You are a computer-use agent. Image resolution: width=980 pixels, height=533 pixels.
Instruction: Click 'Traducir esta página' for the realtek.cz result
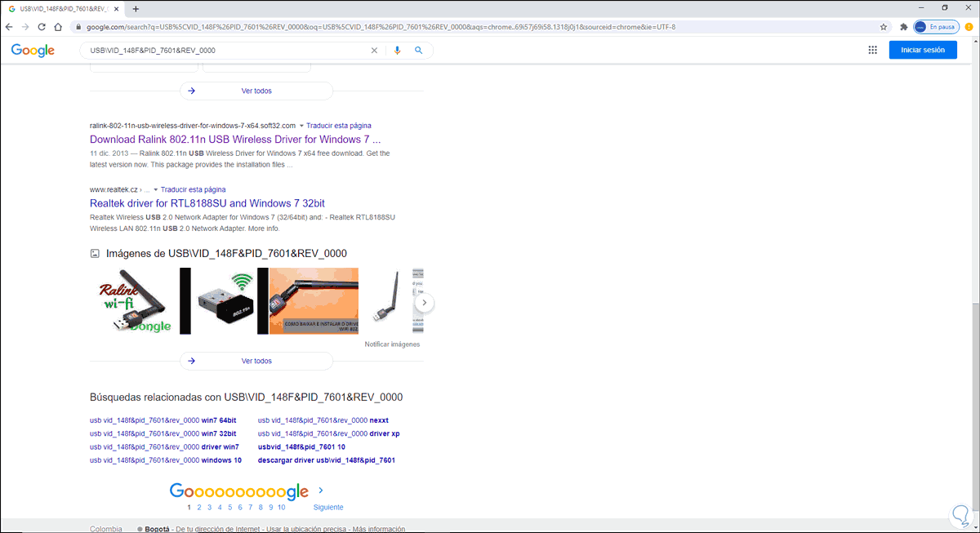pyautogui.click(x=194, y=189)
